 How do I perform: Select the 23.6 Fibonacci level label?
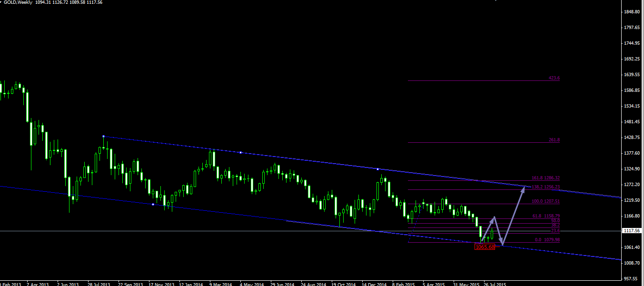(x=555, y=231)
